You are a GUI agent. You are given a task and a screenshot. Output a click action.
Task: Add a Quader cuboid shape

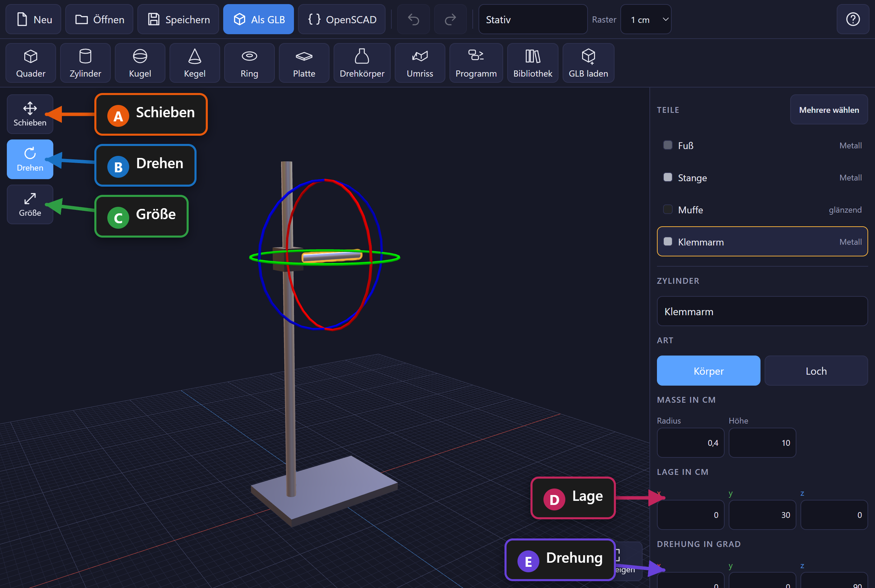point(30,63)
